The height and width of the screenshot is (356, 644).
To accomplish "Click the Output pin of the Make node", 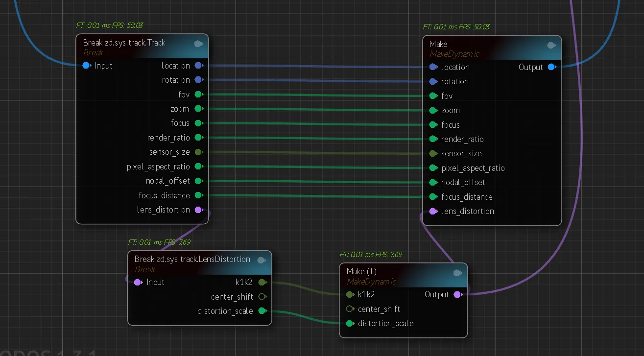I will click(x=551, y=67).
